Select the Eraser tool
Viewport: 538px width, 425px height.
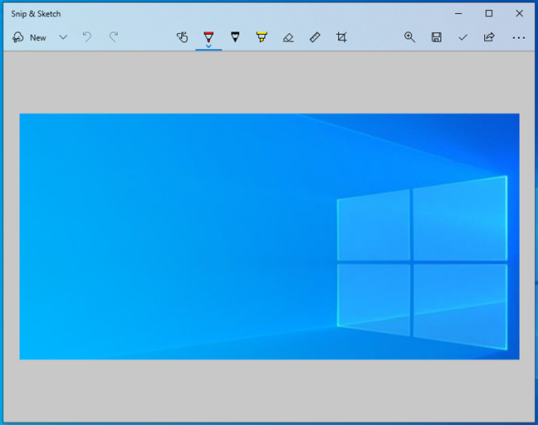288,37
